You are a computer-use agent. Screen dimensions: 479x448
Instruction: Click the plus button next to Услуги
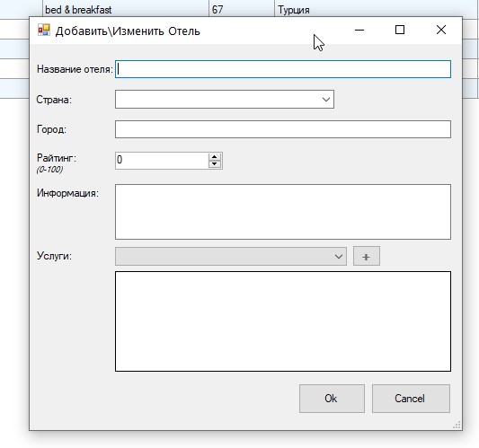(367, 256)
